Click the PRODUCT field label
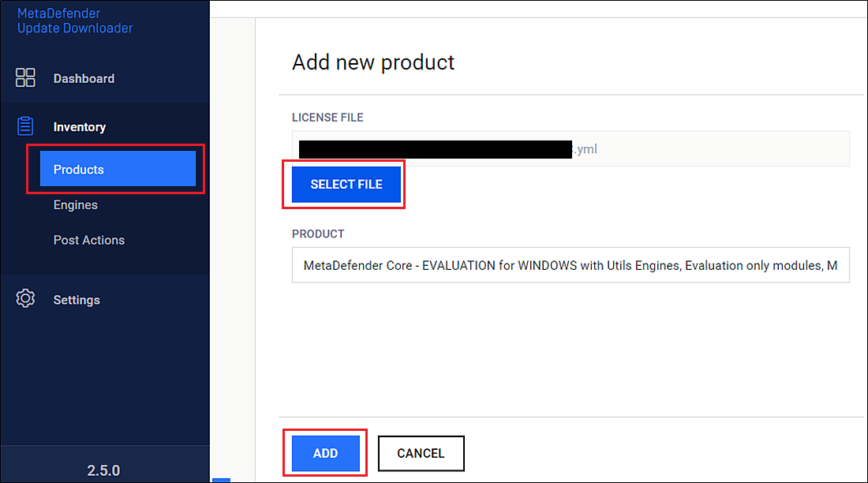868x483 pixels. 318,234
